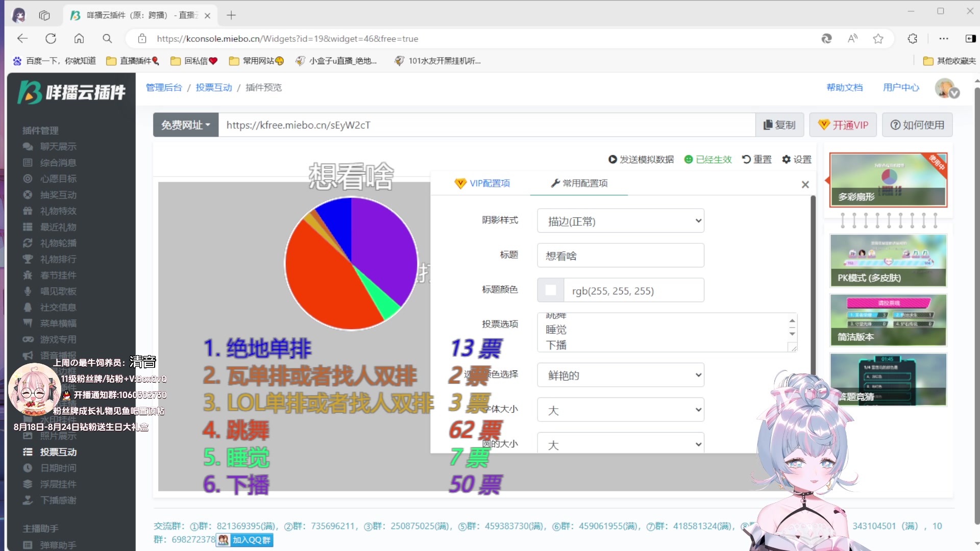Switch to the 常用配置项 tab
Viewport: 980px width, 551px height.
pos(578,183)
